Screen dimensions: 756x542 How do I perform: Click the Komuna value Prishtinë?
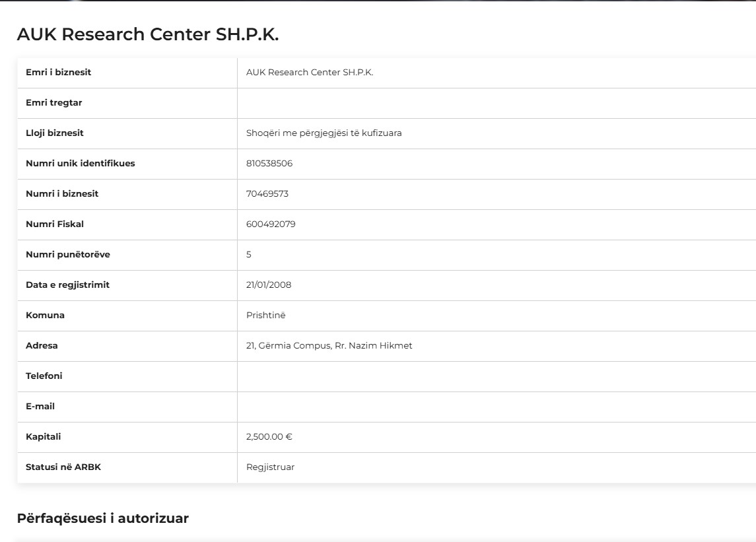click(x=265, y=316)
